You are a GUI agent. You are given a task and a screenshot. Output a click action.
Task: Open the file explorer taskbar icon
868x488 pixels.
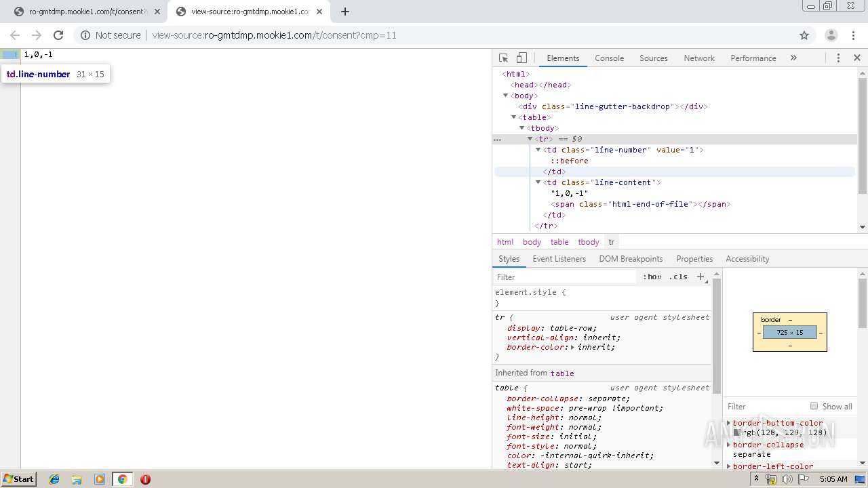pos(77,479)
